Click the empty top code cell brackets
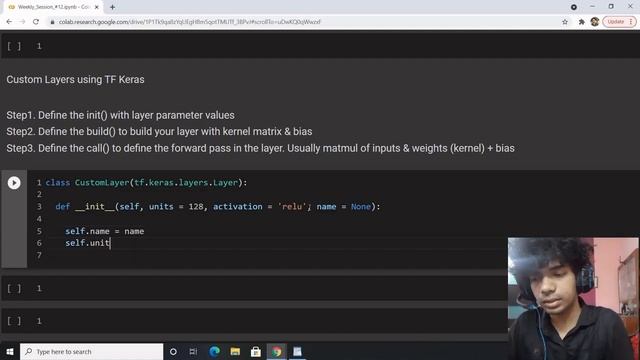Image resolution: width=640 pixels, height=360 pixels. [x=14, y=46]
